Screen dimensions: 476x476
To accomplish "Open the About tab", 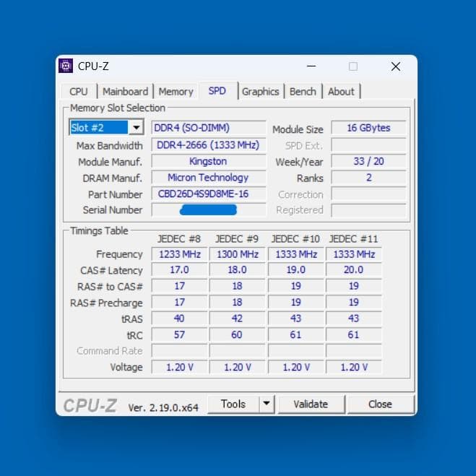I will [341, 92].
